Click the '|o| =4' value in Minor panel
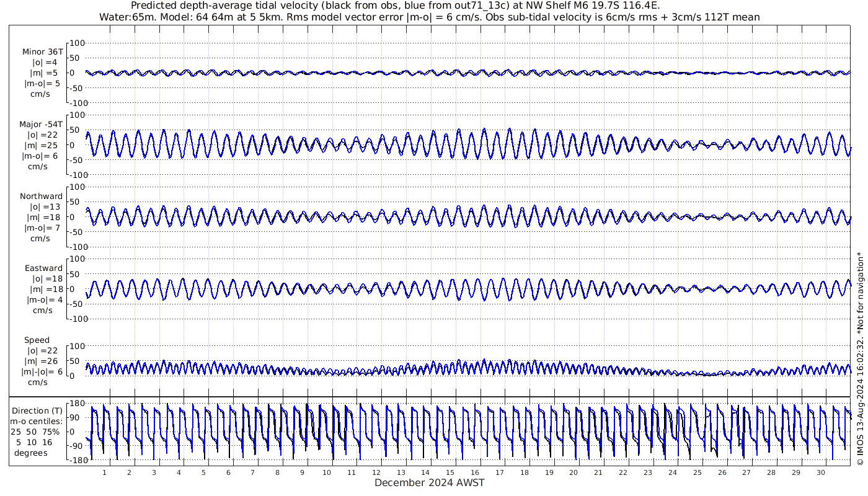Viewport: 868px width, 496px height. point(45,63)
